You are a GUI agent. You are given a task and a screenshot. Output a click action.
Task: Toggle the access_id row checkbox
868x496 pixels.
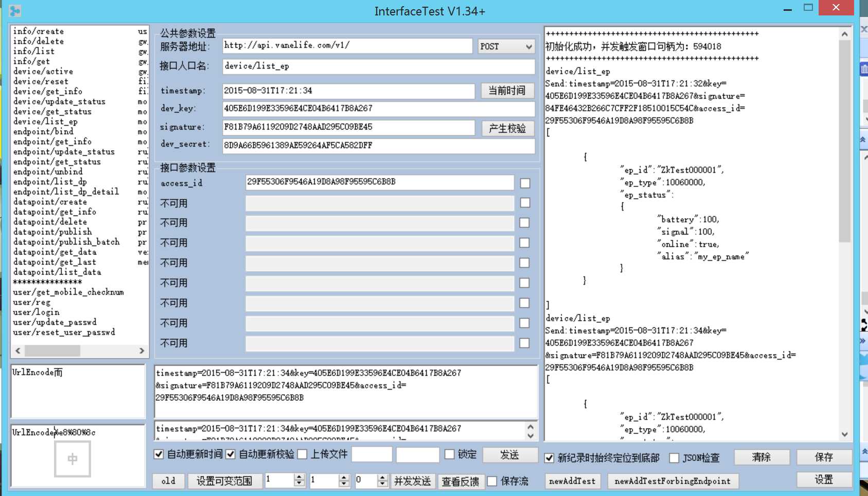pyautogui.click(x=525, y=183)
